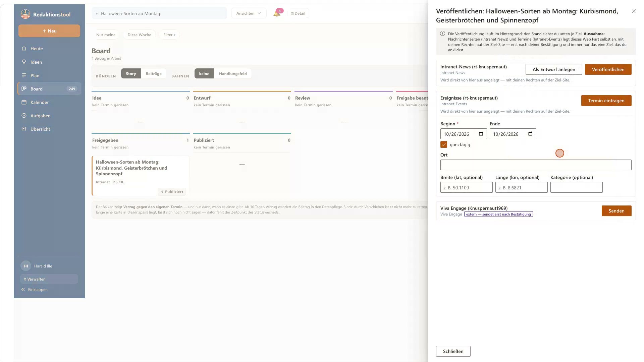Screen dimensions: 644x362
Task: Click the Ideen lightbulb icon
Action: coord(24,62)
